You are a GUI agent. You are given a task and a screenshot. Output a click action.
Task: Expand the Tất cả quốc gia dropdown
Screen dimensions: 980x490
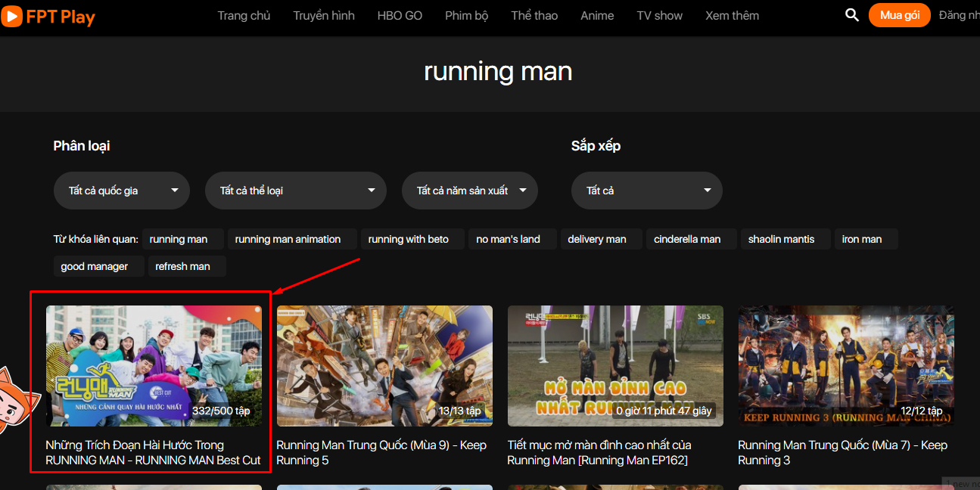coord(121,191)
